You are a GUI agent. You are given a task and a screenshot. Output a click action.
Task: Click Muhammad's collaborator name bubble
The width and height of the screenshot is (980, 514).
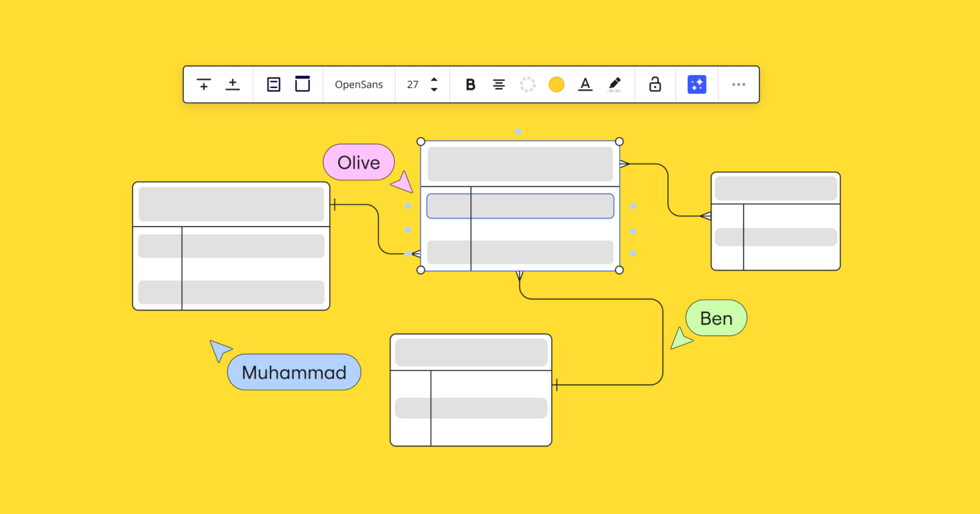294,372
